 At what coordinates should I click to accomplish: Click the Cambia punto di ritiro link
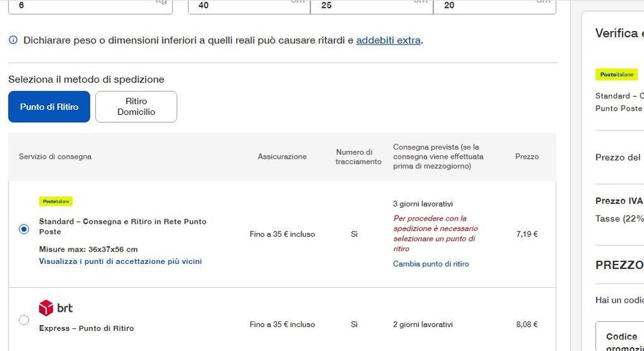pos(431,264)
